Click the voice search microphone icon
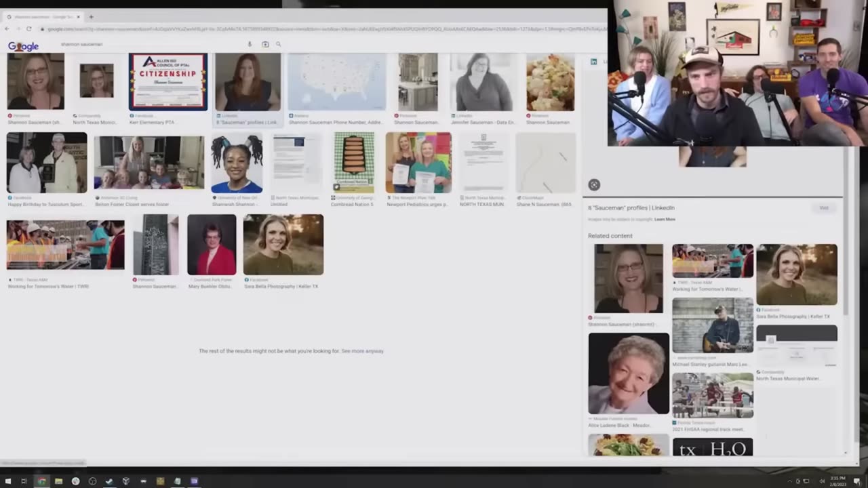The image size is (868, 488). (250, 45)
